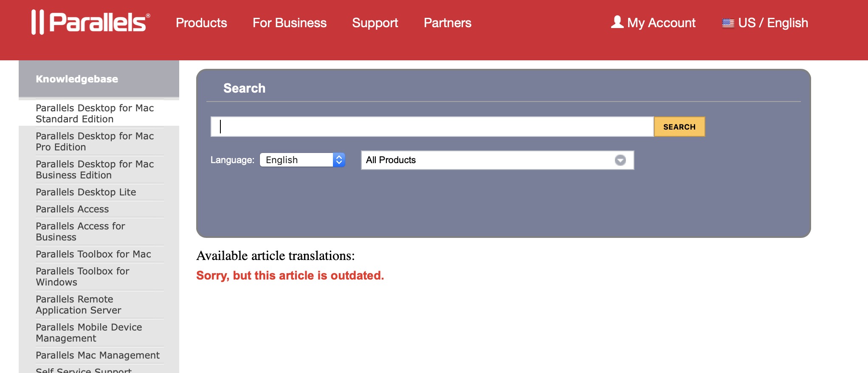The image size is (868, 373).
Task: Open the Partners menu item
Action: point(448,23)
